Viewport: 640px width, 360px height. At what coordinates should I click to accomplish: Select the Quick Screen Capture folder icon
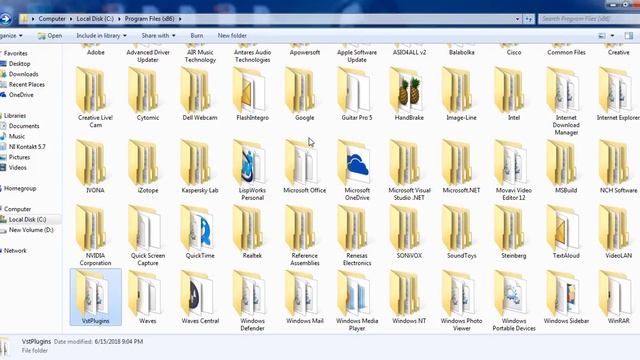(145, 229)
